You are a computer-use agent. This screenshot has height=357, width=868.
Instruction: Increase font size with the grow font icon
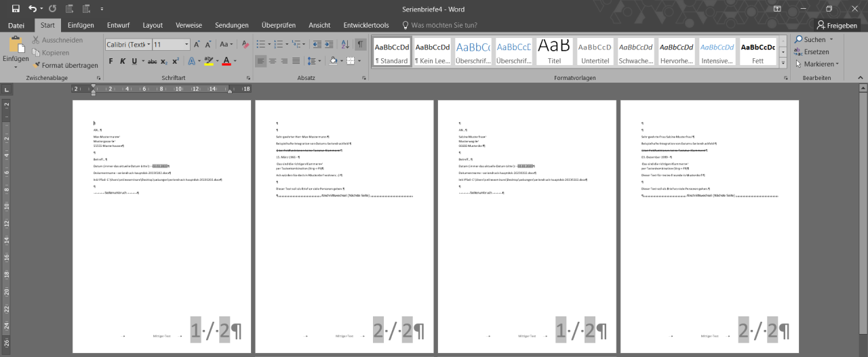pyautogui.click(x=197, y=45)
